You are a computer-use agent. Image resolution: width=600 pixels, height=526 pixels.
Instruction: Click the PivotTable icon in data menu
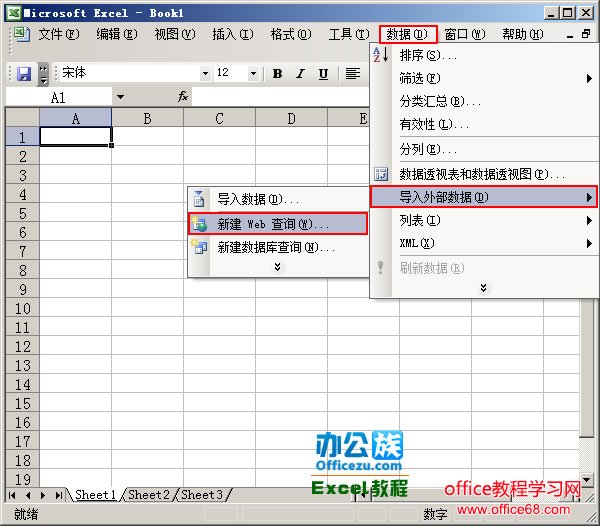pos(381,174)
